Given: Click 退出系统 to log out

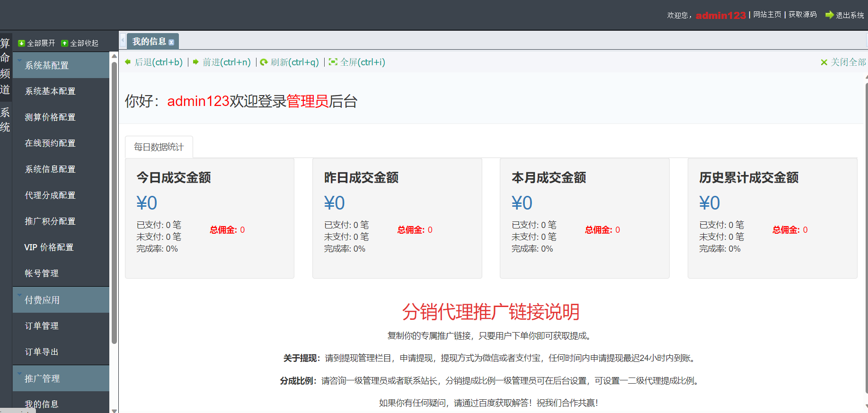Looking at the screenshot, I should 850,15.
